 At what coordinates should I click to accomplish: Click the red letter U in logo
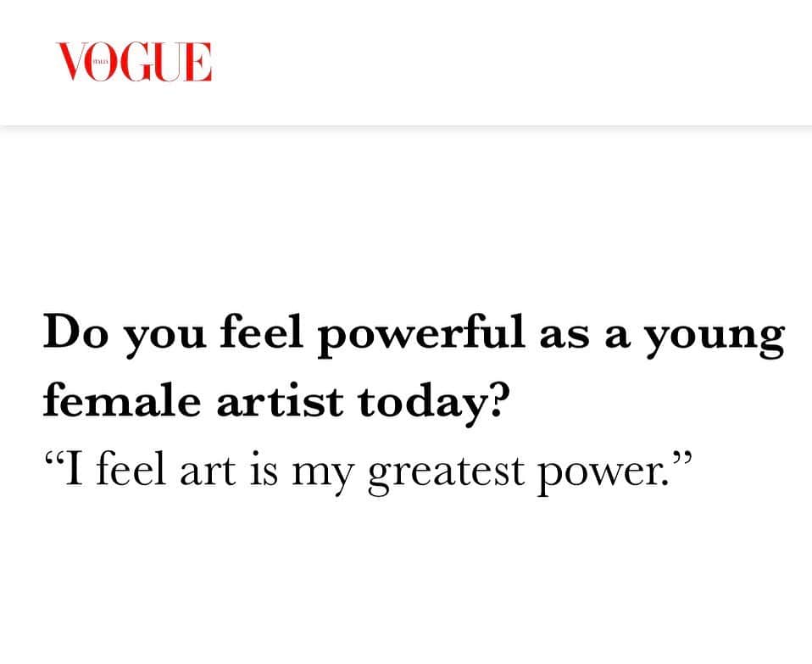pyautogui.click(x=168, y=62)
